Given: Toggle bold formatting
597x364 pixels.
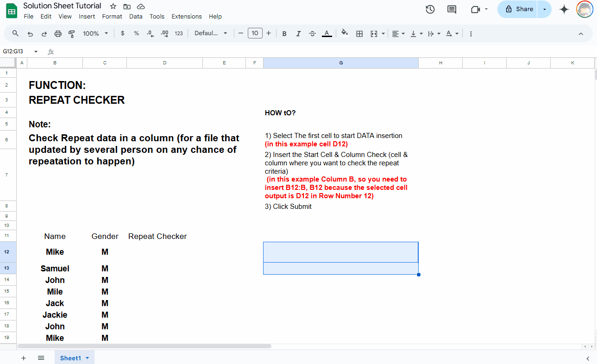Looking at the screenshot, I should 284,33.
